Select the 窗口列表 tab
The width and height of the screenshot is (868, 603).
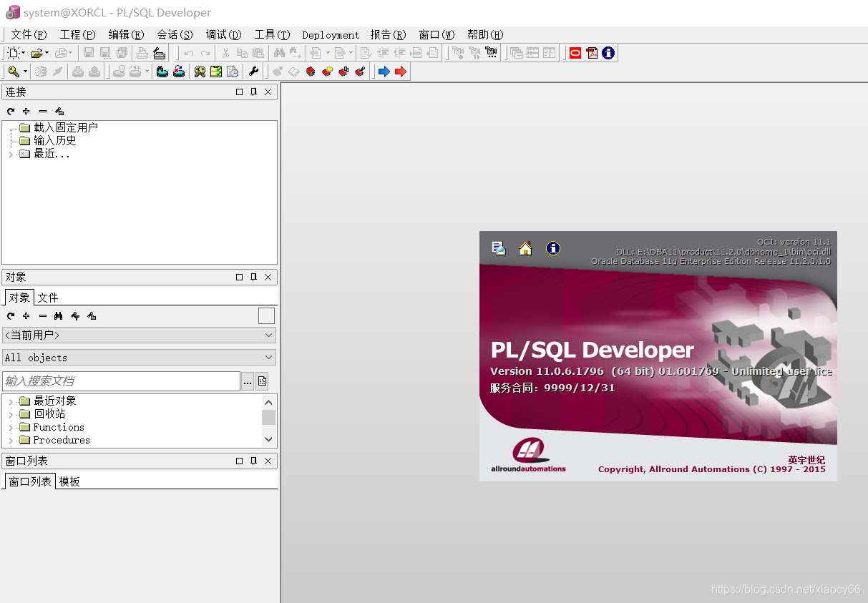click(30, 481)
